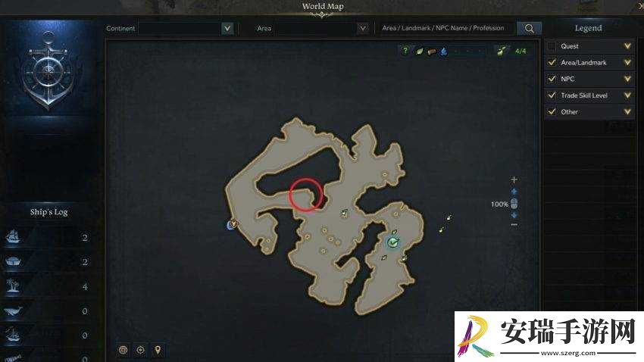Viewport: 644px width, 362px height.
Task: Open the Continent dropdown
Action: 227,28
